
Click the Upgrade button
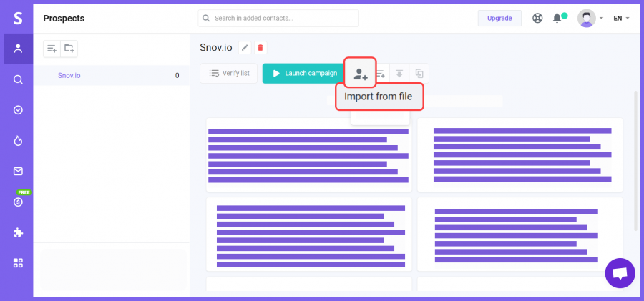[x=499, y=19]
